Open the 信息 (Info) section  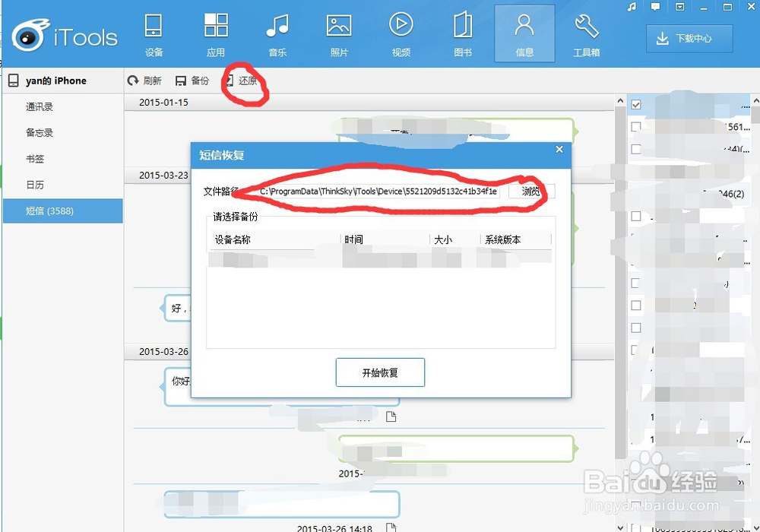(x=524, y=34)
